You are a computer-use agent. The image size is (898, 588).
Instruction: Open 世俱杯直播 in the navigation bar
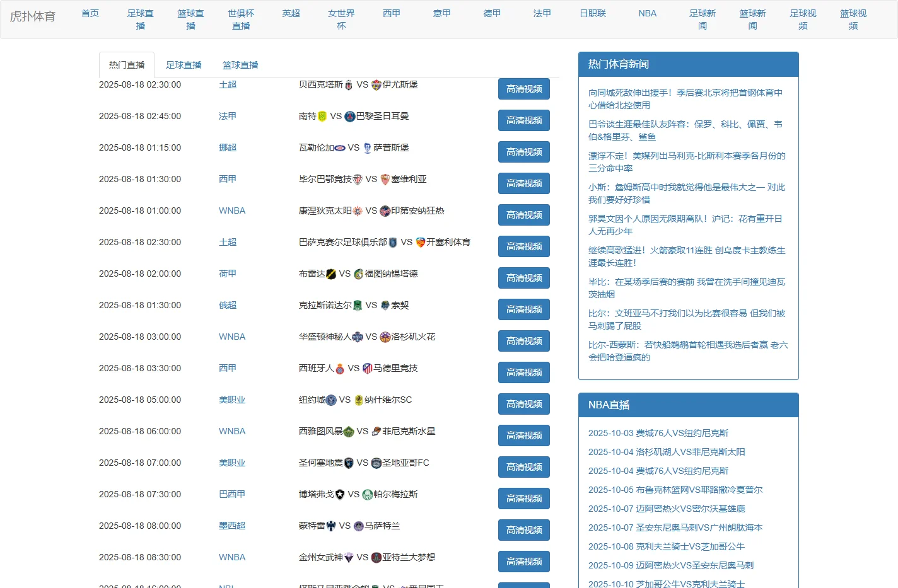241,20
